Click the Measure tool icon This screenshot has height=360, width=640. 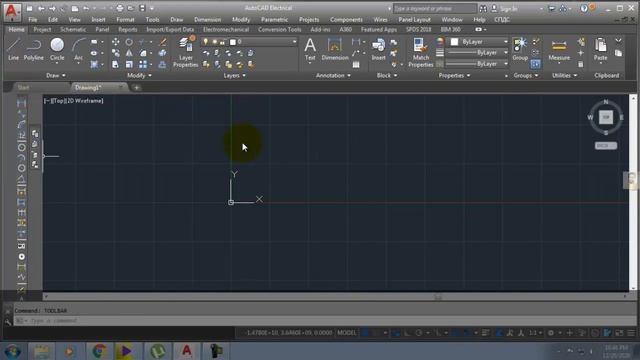click(x=559, y=49)
